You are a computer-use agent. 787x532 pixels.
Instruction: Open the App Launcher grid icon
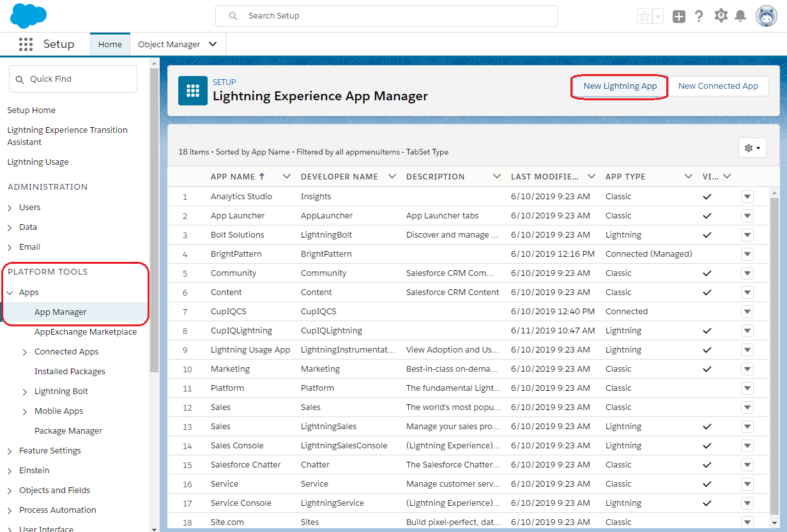click(26, 44)
